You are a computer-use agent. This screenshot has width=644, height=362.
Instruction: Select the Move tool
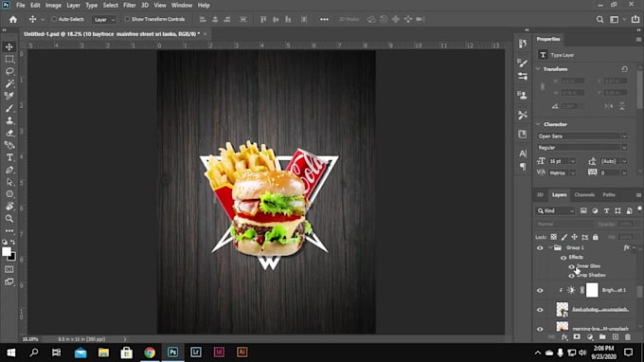click(x=9, y=46)
